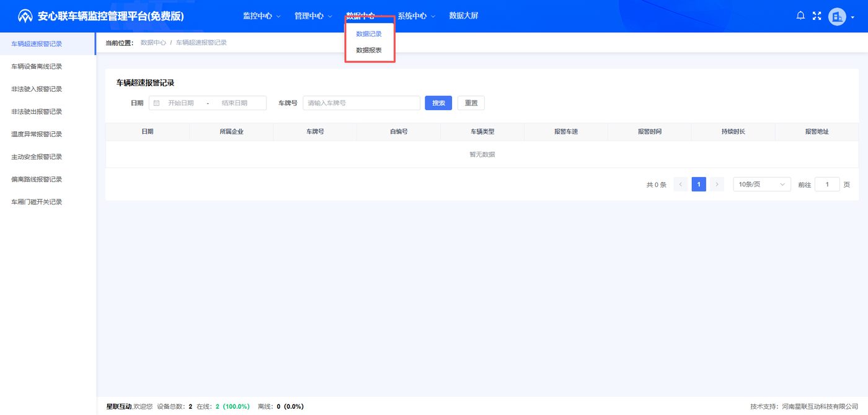Open 主动安全报警记录 in sidebar

(48, 157)
